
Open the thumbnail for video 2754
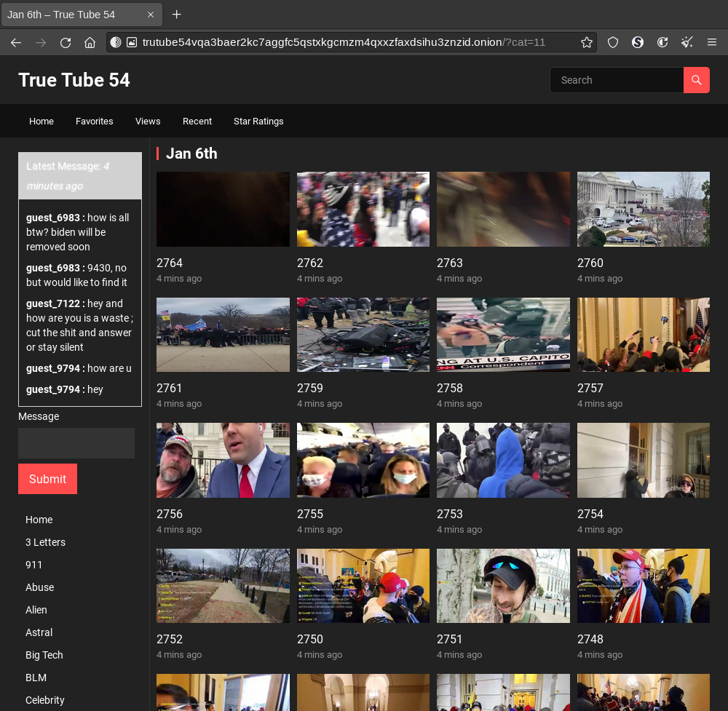(644, 461)
